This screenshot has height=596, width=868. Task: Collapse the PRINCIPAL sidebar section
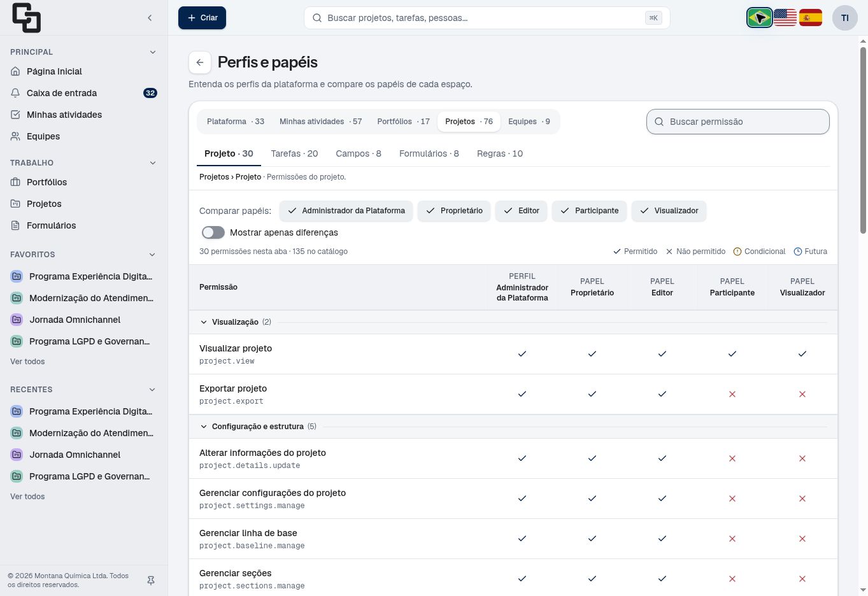click(153, 52)
